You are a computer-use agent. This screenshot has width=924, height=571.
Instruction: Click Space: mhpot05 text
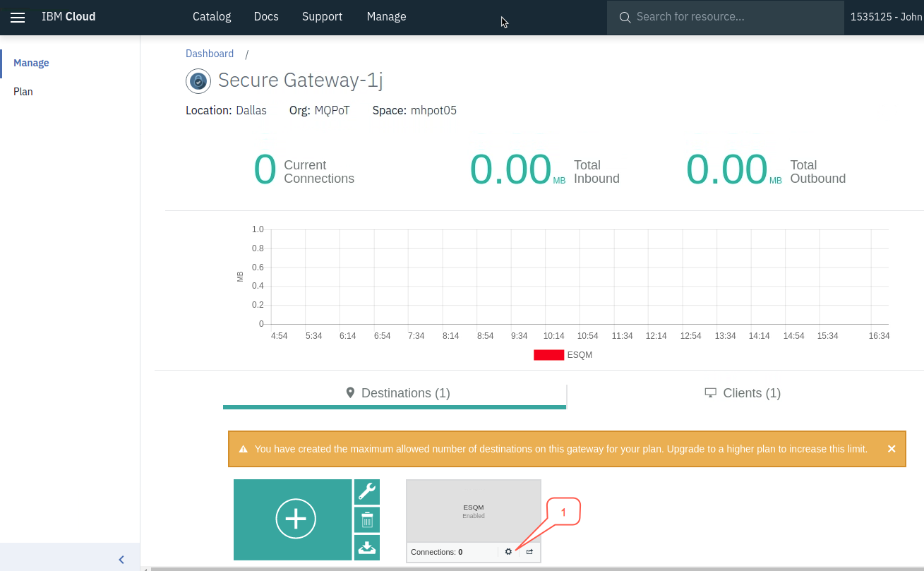tap(414, 111)
